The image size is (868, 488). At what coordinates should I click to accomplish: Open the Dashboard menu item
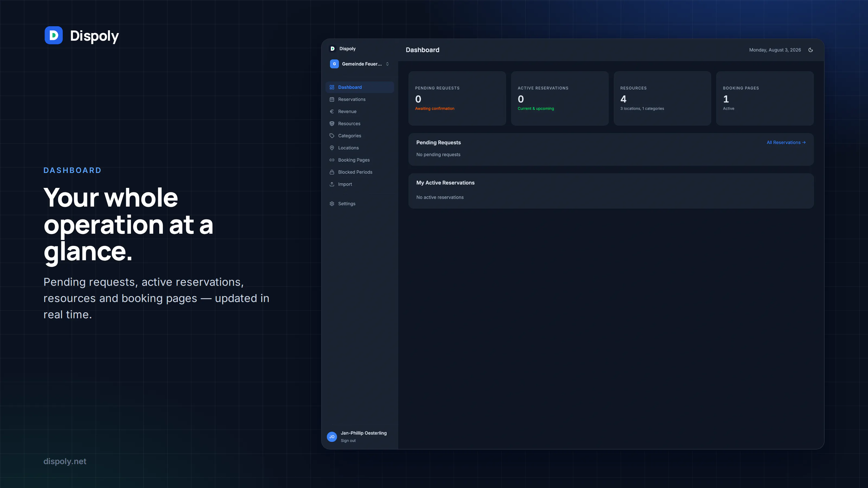[359, 87]
